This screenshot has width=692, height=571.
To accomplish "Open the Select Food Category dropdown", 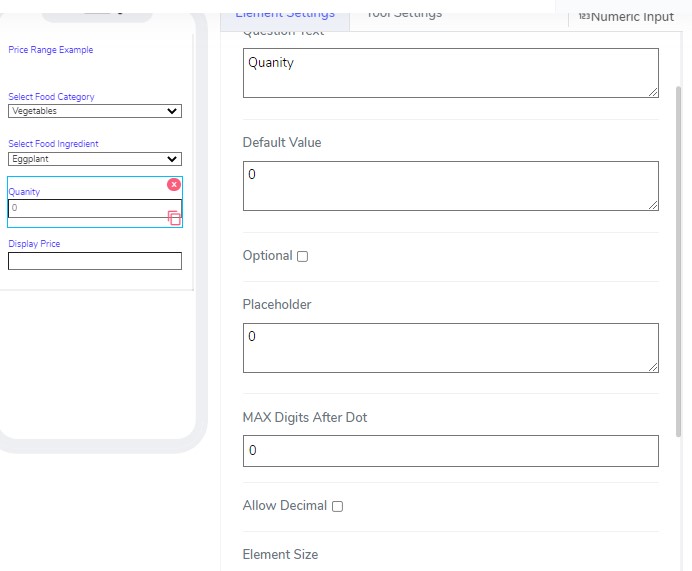I will (95, 111).
